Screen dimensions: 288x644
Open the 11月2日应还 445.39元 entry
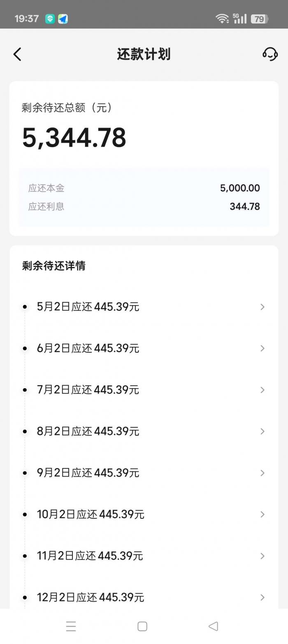point(90,556)
